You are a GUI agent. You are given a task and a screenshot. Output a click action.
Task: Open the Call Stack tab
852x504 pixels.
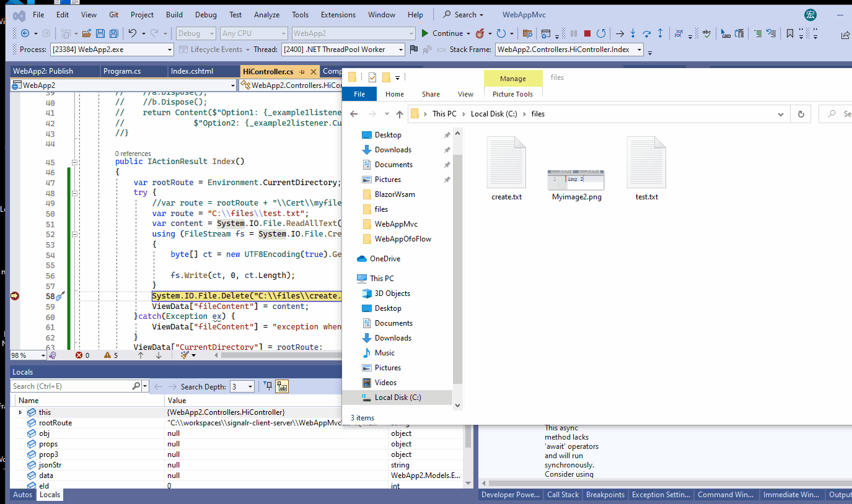point(563,495)
